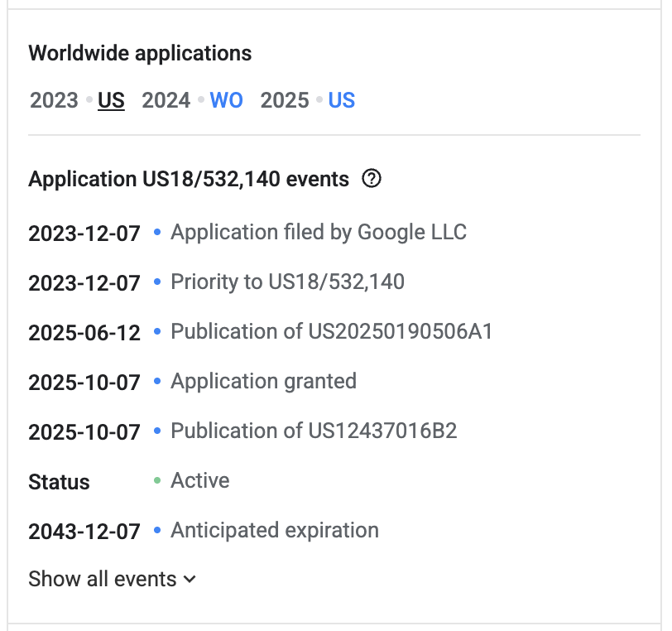Screen dimensions: 672x631
Task: Open the events help question-mark icon
Action: click(371, 178)
